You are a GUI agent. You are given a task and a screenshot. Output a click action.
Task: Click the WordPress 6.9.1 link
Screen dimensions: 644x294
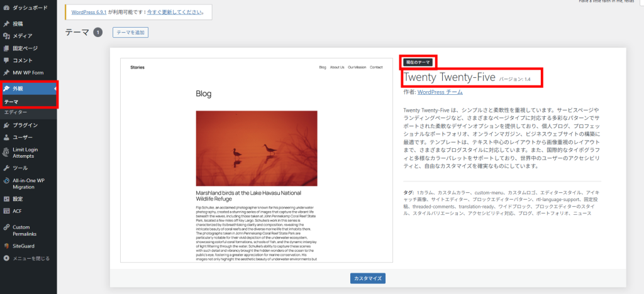pos(89,13)
